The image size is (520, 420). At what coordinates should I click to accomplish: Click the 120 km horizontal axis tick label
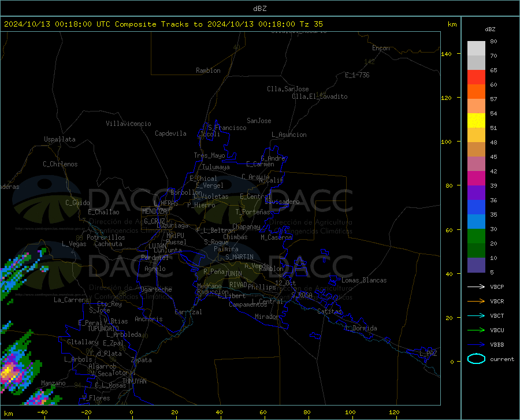(394, 412)
